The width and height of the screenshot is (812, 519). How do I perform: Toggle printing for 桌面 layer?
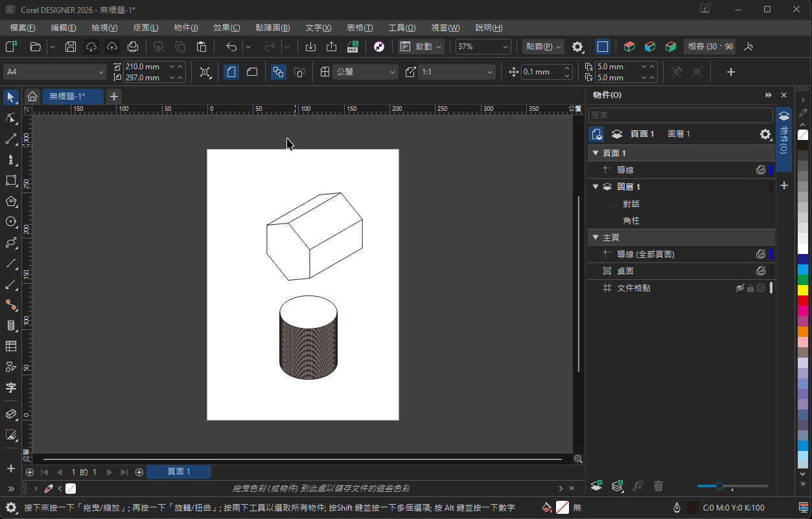coord(761,271)
